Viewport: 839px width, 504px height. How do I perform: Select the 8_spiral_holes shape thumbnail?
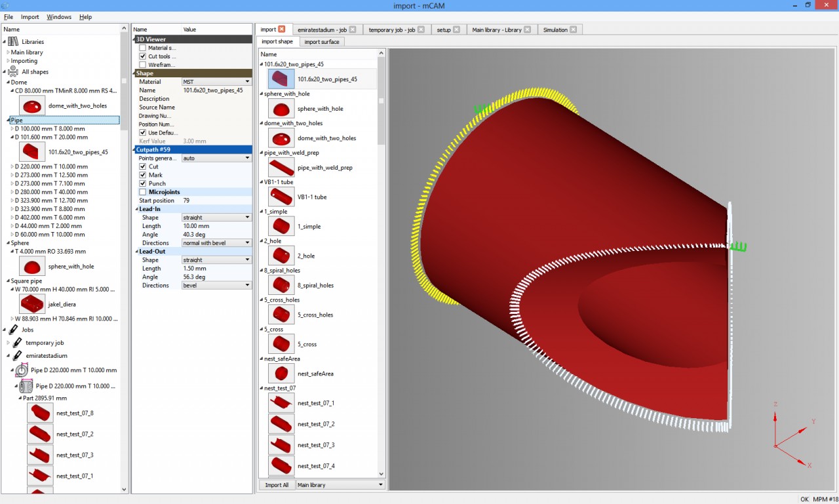[281, 285]
